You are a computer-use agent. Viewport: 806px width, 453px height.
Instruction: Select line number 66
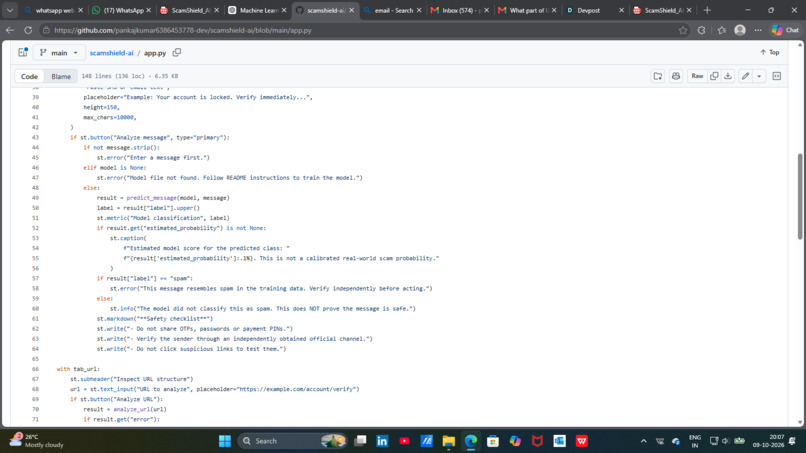click(35, 369)
